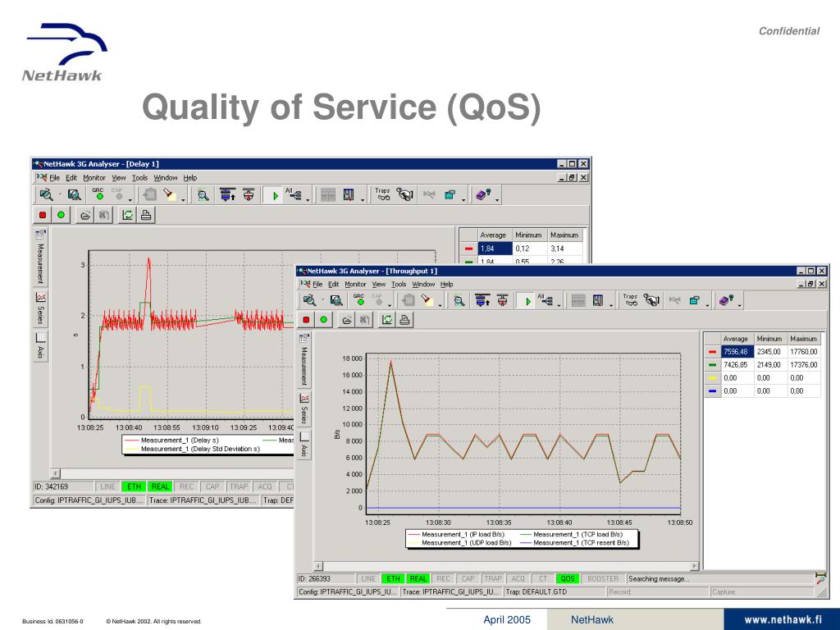
Task: Expand dropdown arrow beside All tree icon in Delay
Action: coord(308,199)
